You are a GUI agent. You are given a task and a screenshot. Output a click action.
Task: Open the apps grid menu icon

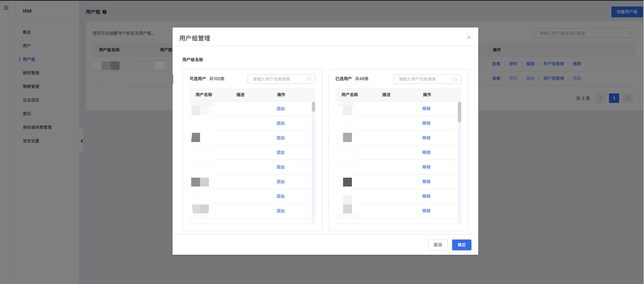point(6,8)
